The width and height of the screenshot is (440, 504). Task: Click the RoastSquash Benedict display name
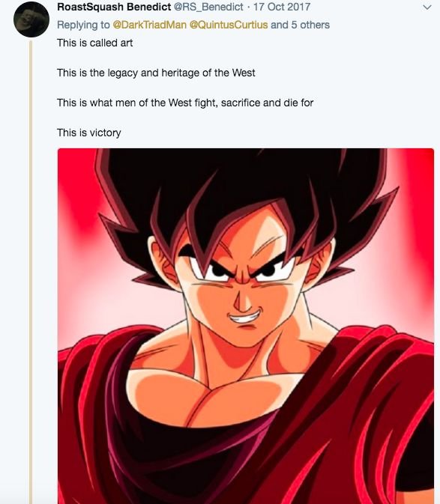(x=114, y=7)
